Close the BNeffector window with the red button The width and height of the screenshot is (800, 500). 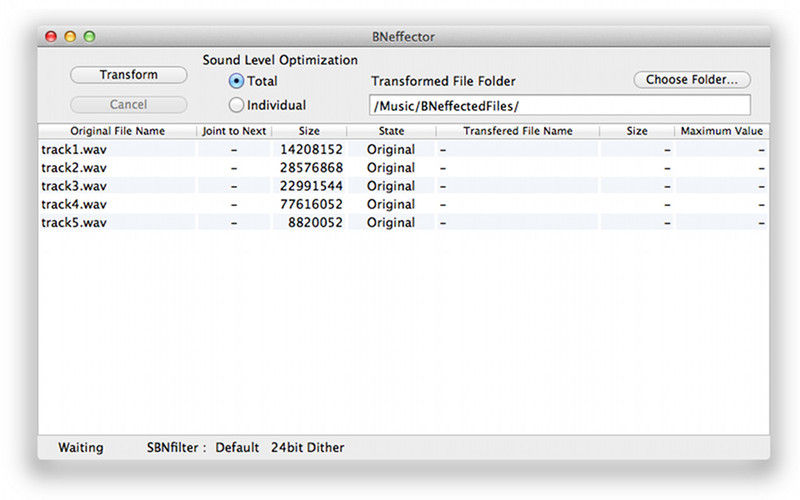pos(51,36)
